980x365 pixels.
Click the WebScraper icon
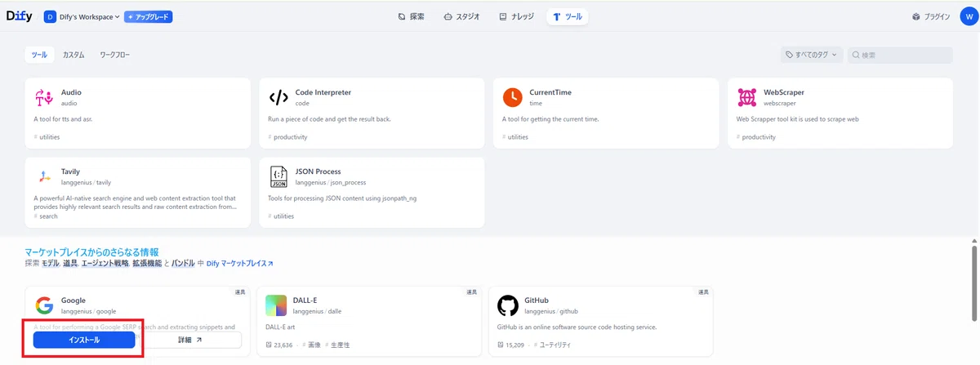tap(746, 97)
